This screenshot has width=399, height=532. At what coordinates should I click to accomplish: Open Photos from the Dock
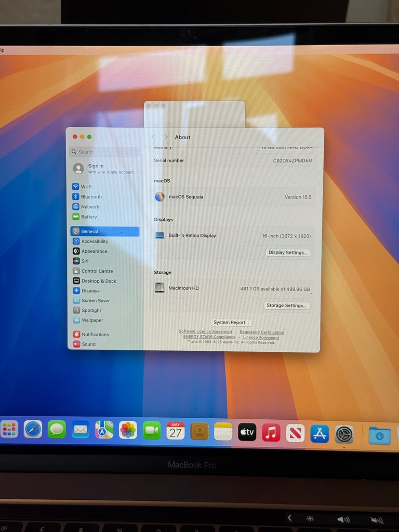[128, 431]
